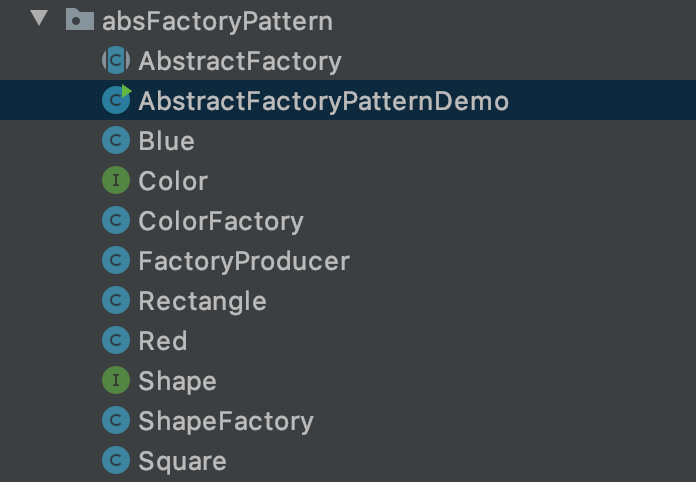Click the runnable AbstractFactoryPatternDemo class icon
The image size is (696, 482).
(116, 101)
